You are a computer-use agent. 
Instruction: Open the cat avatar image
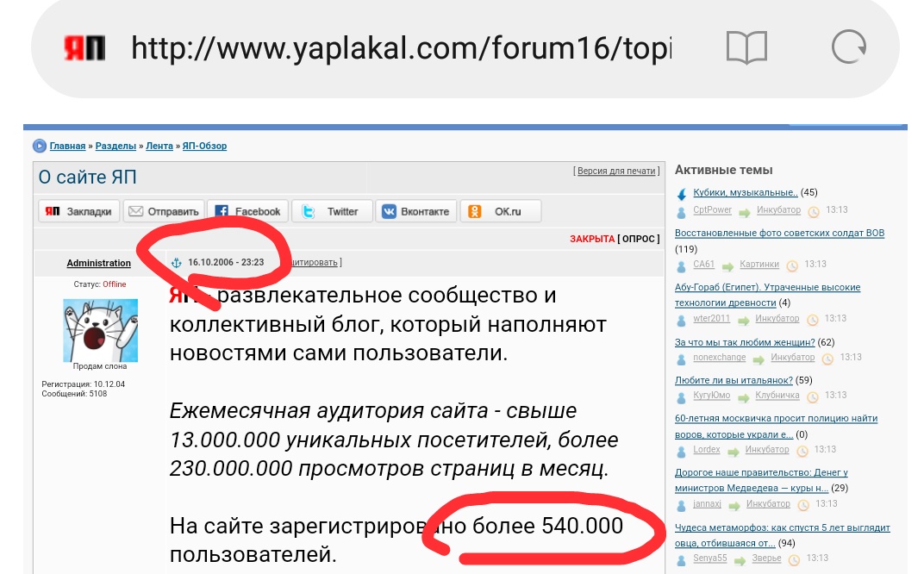pos(101,330)
